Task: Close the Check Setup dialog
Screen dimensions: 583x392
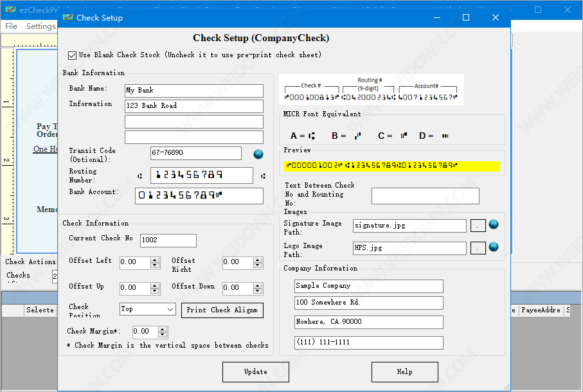Action: point(495,17)
